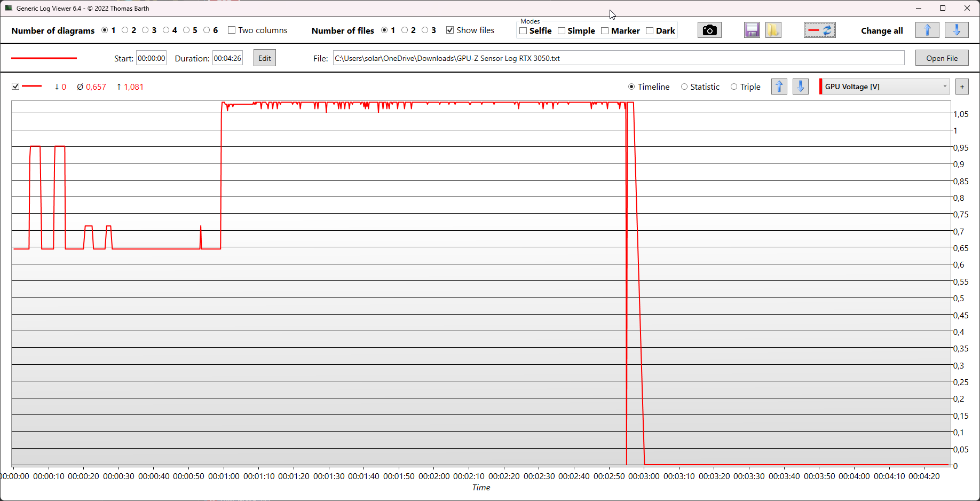Viewport: 980px width, 501px height.
Task: Enable Dark mode checkbox
Action: click(x=650, y=31)
